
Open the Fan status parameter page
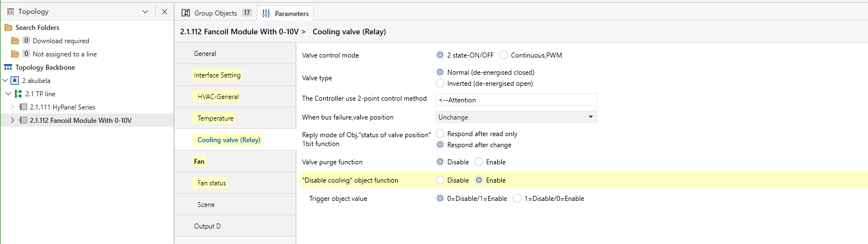click(212, 183)
